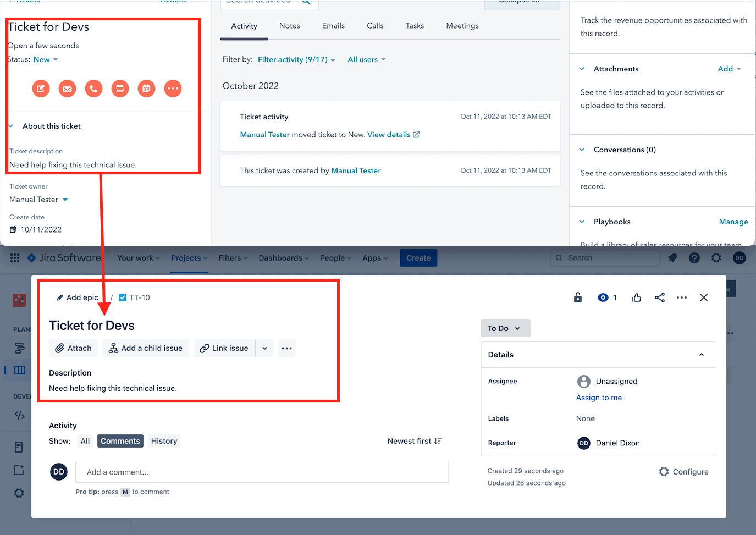Create a note with the pencil icon

[x=41, y=88]
